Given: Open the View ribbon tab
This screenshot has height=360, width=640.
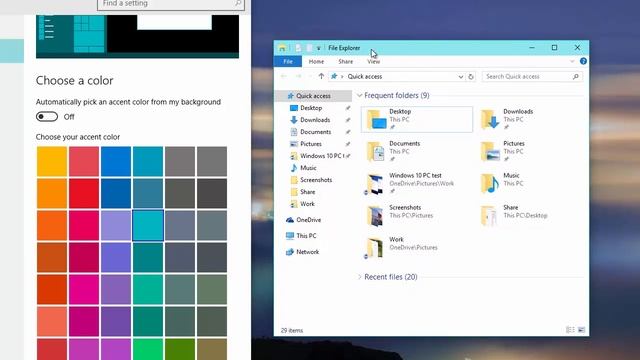Looking at the screenshot, I should [373, 62].
